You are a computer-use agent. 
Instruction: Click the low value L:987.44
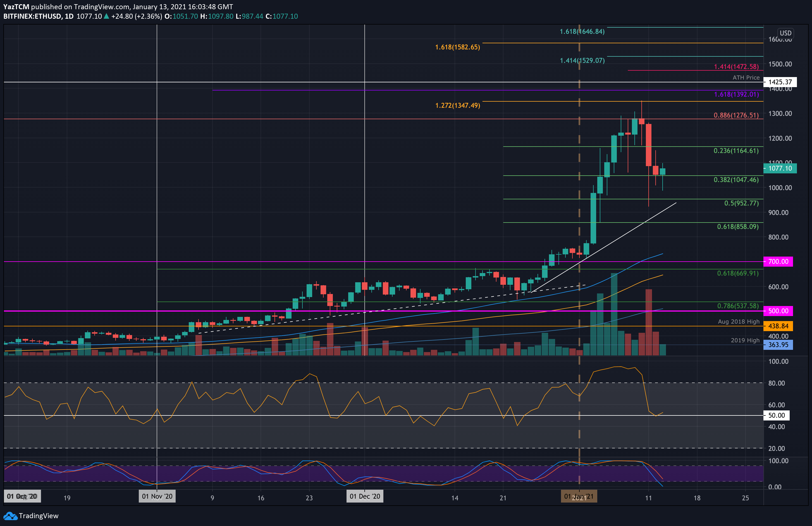tap(249, 16)
